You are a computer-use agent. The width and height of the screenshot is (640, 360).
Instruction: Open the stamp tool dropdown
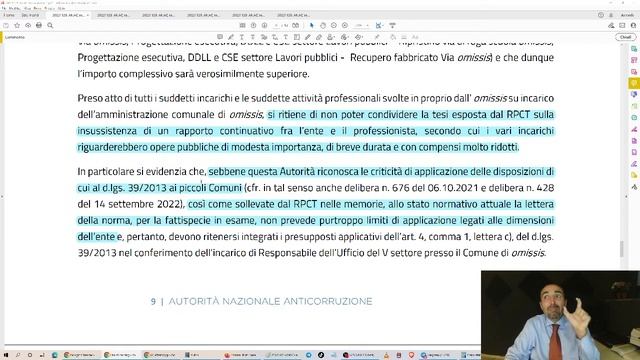click(331, 37)
